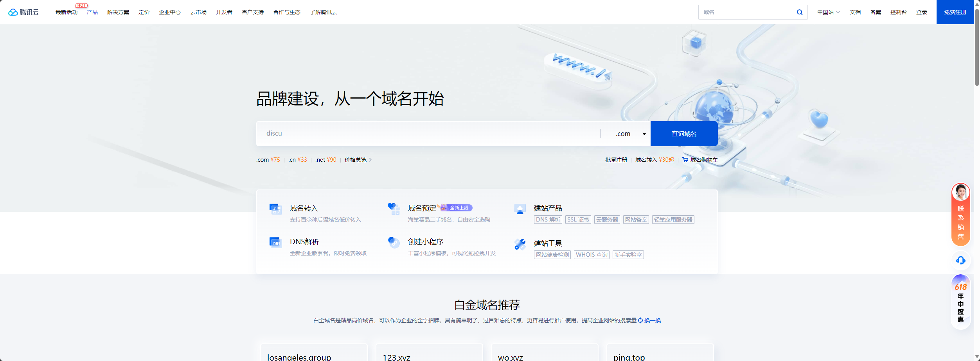Screen dimensions: 980x361
Task: Click the 换一换 refresh icon for platinum domains
Action: [640, 320]
